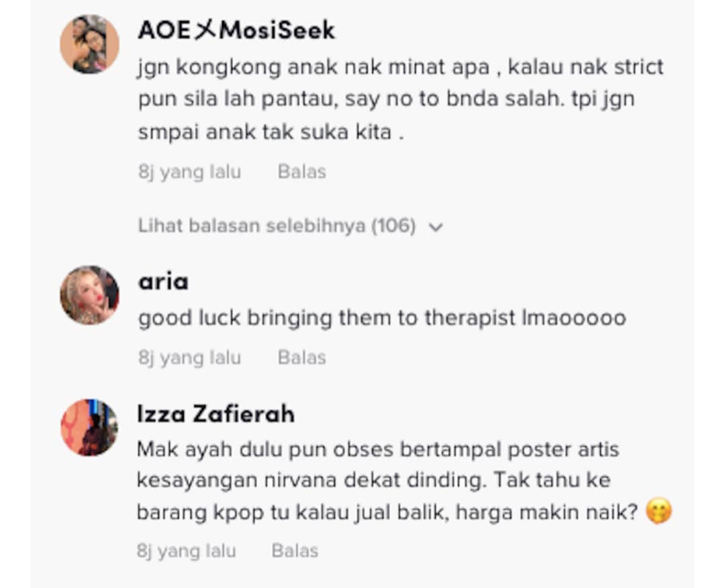Select aria's therapist comment text
The image size is (725, 588).
pyautogui.click(x=382, y=318)
